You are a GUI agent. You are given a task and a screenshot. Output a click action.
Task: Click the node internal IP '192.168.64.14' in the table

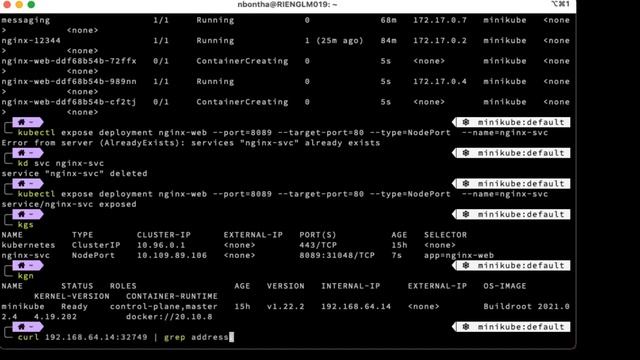(356, 306)
